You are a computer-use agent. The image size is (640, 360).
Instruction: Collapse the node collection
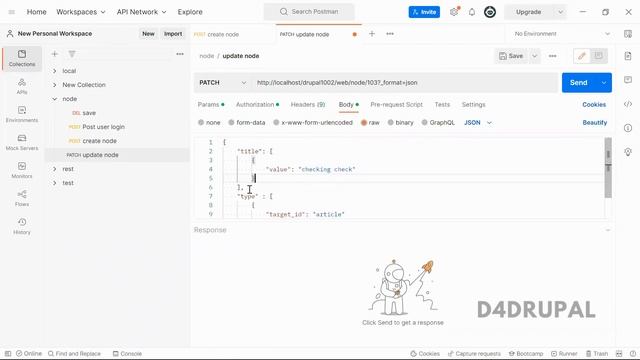pos(55,99)
